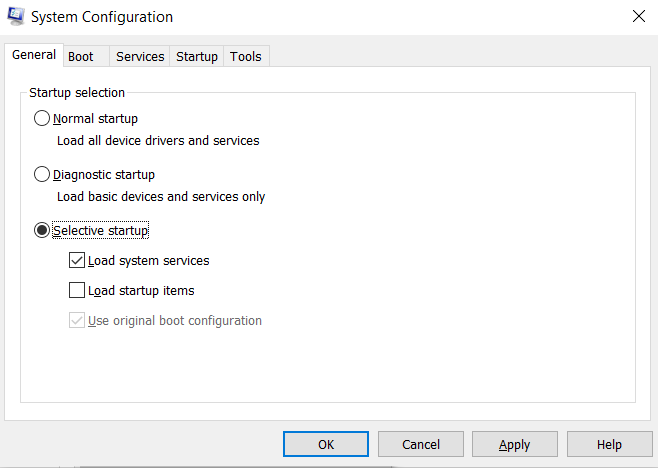The width and height of the screenshot is (658, 468).
Task: Click the 'Startup selection' group label
Action: [77, 92]
